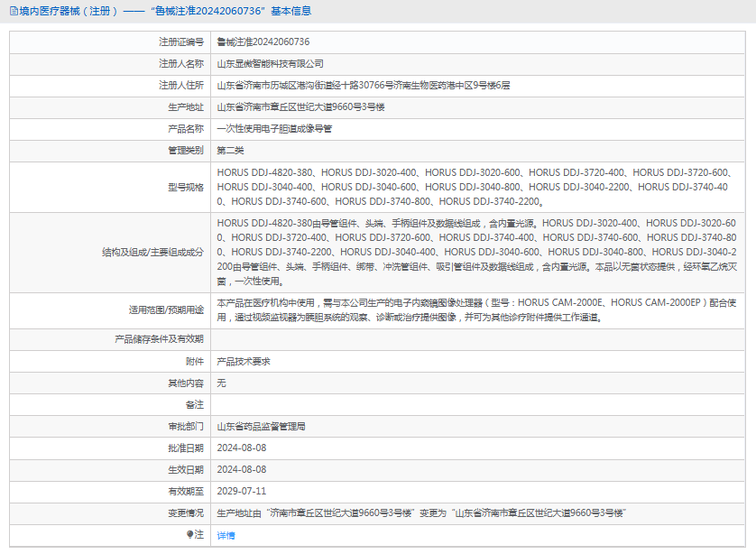Click the intended-use text mentioning HORUS CAM-2000E
This screenshot has width=756, height=554.
tap(476, 310)
